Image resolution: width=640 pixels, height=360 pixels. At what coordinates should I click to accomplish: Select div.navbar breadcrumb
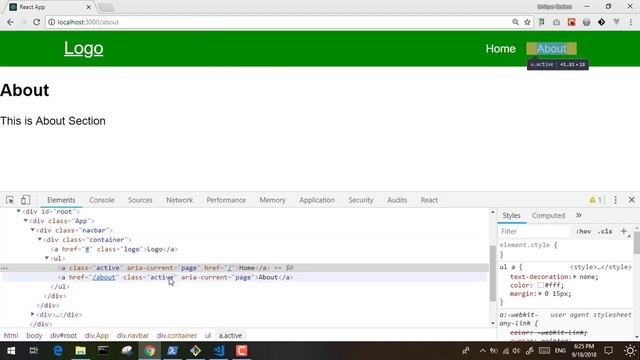coord(133,336)
